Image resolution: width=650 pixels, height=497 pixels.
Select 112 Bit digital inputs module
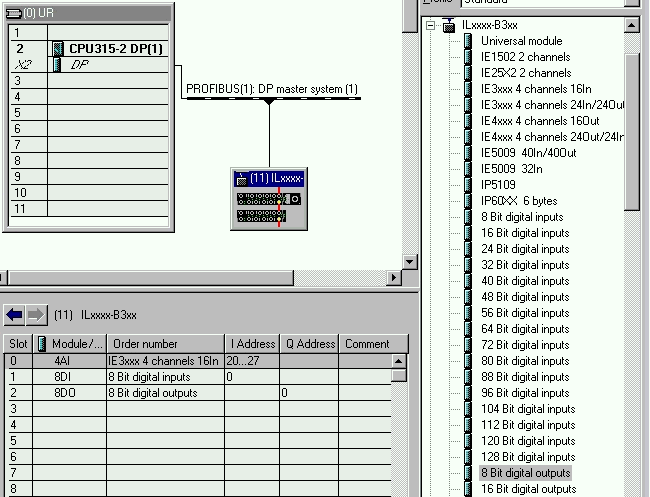(x=528, y=425)
